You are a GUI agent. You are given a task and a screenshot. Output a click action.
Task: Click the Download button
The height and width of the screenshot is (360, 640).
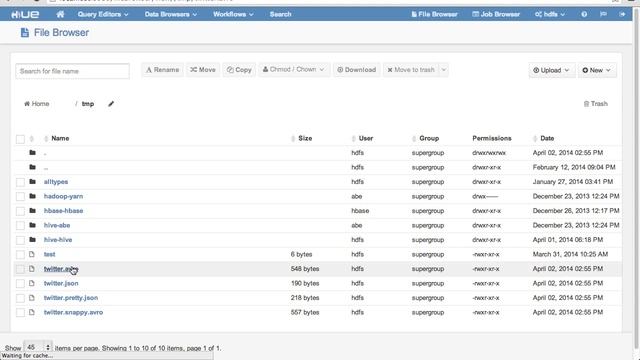(356, 70)
